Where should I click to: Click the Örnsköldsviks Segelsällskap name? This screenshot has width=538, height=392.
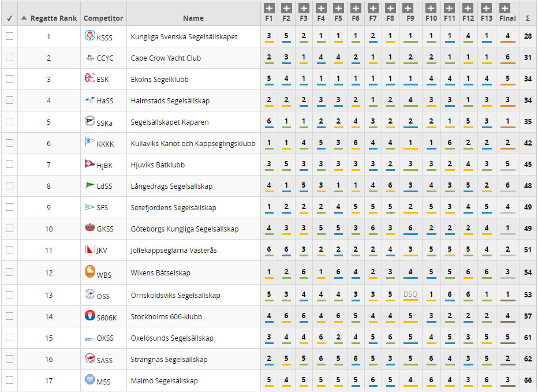175,296
